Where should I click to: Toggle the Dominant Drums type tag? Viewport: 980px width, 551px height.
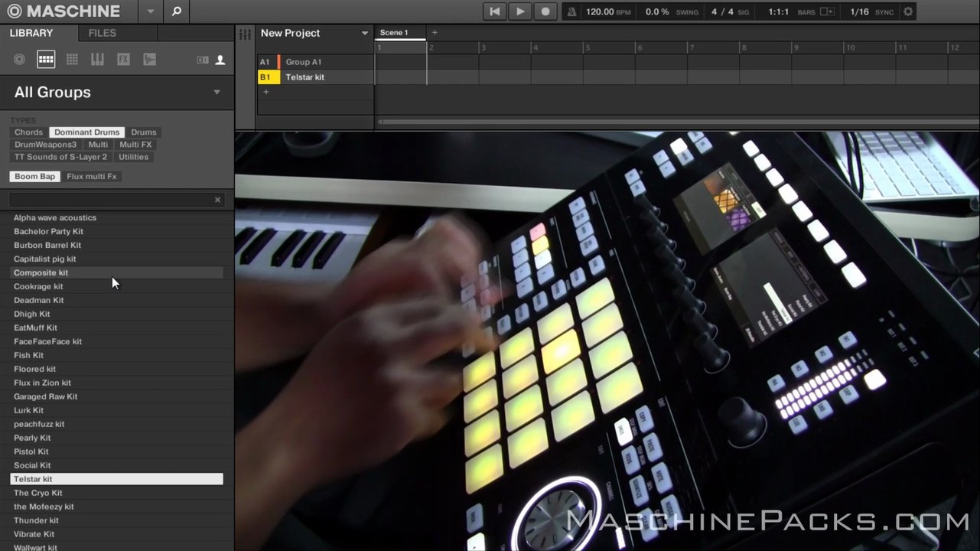click(87, 132)
